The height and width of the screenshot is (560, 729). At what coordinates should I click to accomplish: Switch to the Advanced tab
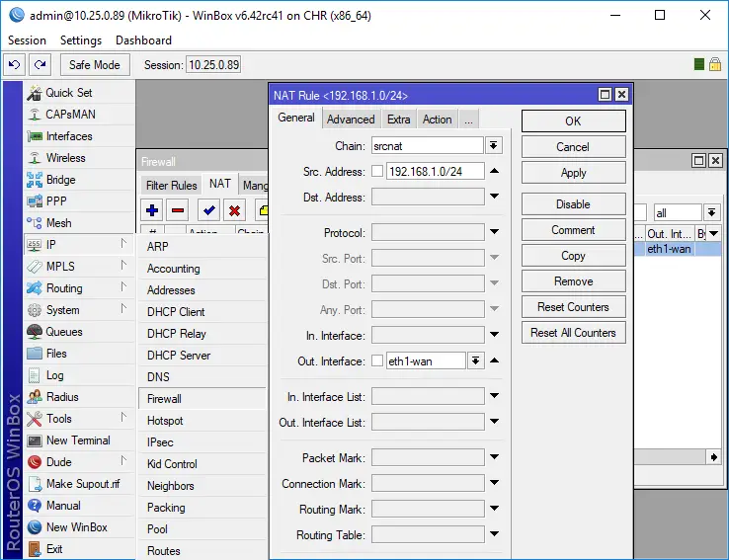pyautogui.click(x=351, y=120)
